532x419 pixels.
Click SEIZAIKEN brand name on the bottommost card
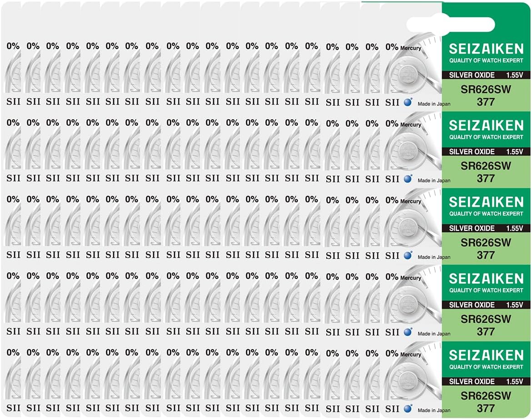pos(486,355)
